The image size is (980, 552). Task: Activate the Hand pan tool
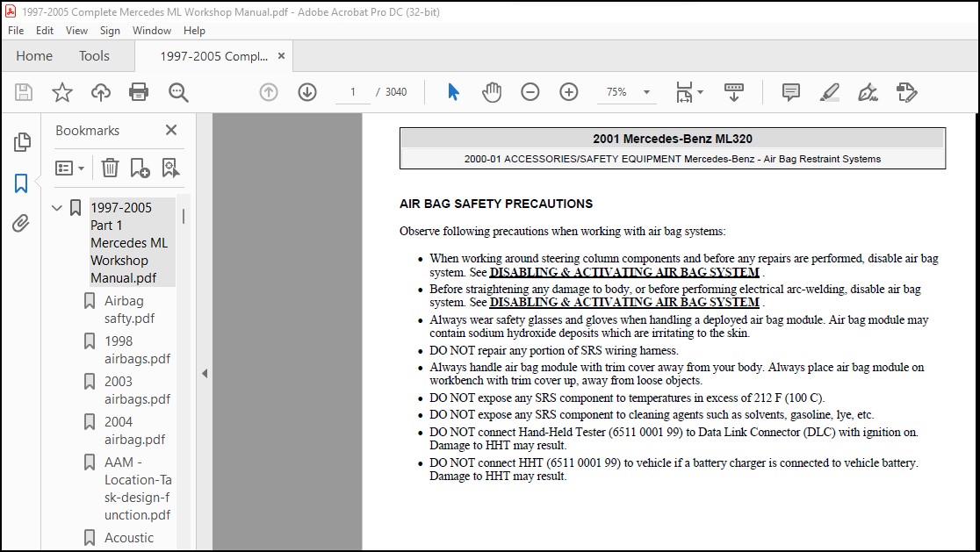tap(492, 92)
